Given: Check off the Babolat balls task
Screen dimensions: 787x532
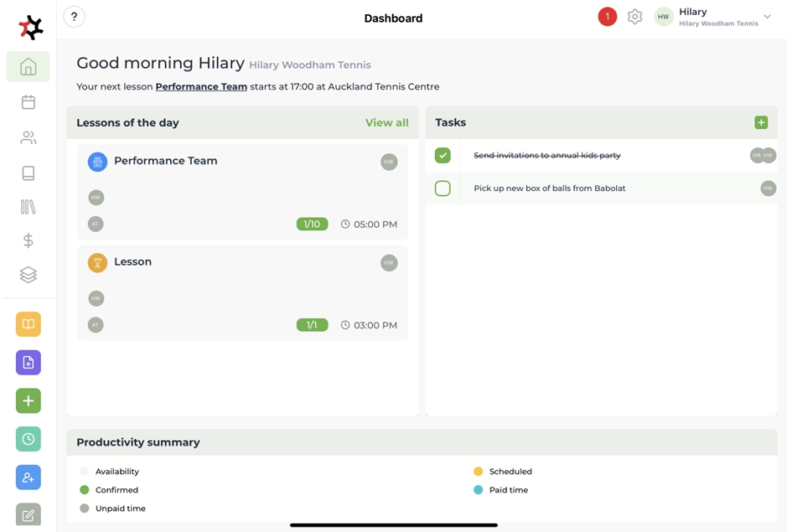Looking at the screenshot, I should [443, 189].
